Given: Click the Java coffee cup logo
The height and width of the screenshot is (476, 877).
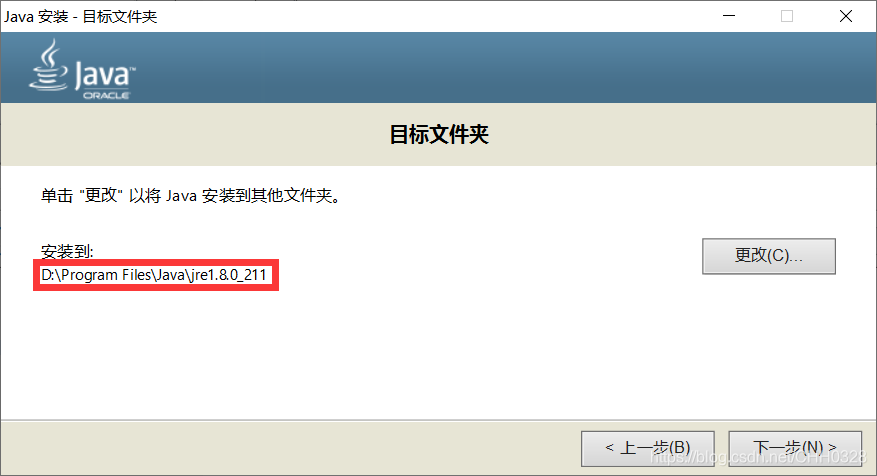Looking at the screenshot, I should pos(49,65).
